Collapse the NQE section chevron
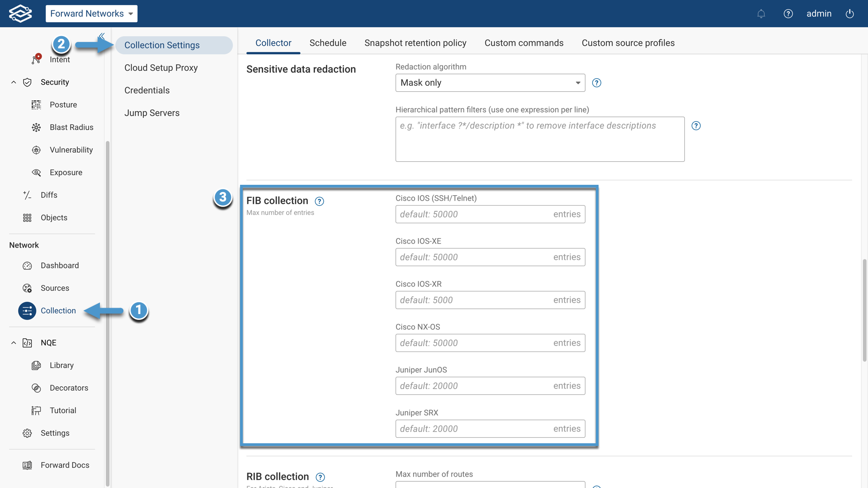868x488 pixels. (x=14, y=343)
